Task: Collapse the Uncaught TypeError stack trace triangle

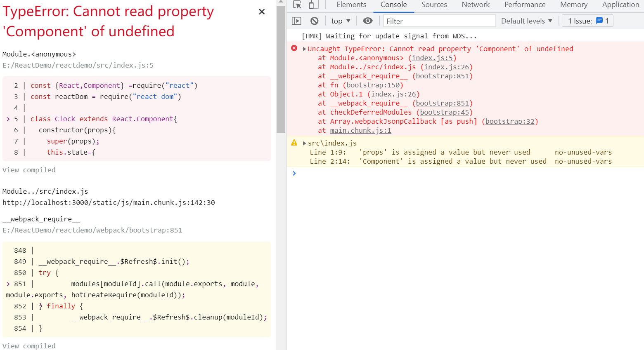Action: click(x=305, y=49)
